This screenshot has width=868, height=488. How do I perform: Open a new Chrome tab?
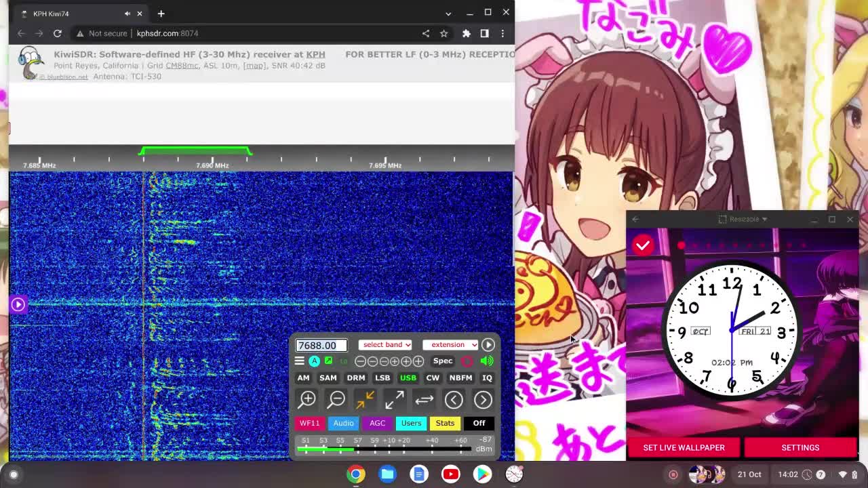[161, 14]
